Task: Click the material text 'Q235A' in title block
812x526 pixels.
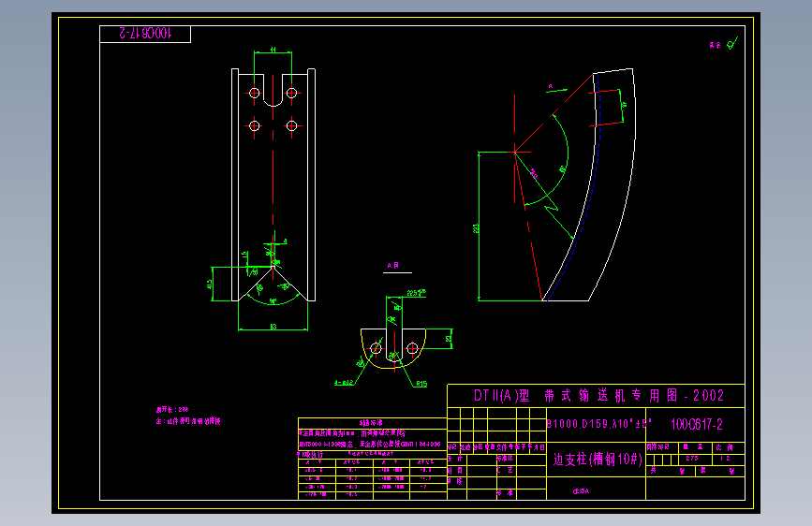Action: (x=581, y=491)
